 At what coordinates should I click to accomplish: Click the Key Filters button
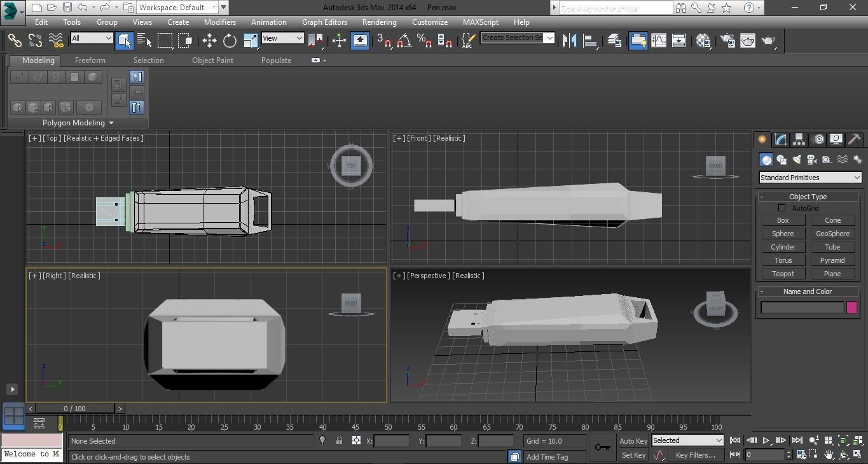(696, 455)
